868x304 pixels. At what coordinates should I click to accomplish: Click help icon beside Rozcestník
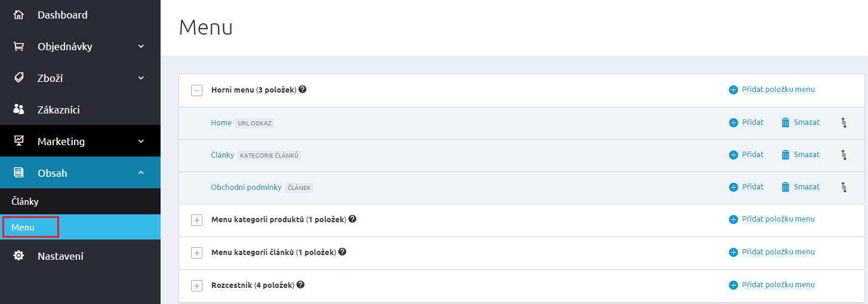tap(301, 285)
